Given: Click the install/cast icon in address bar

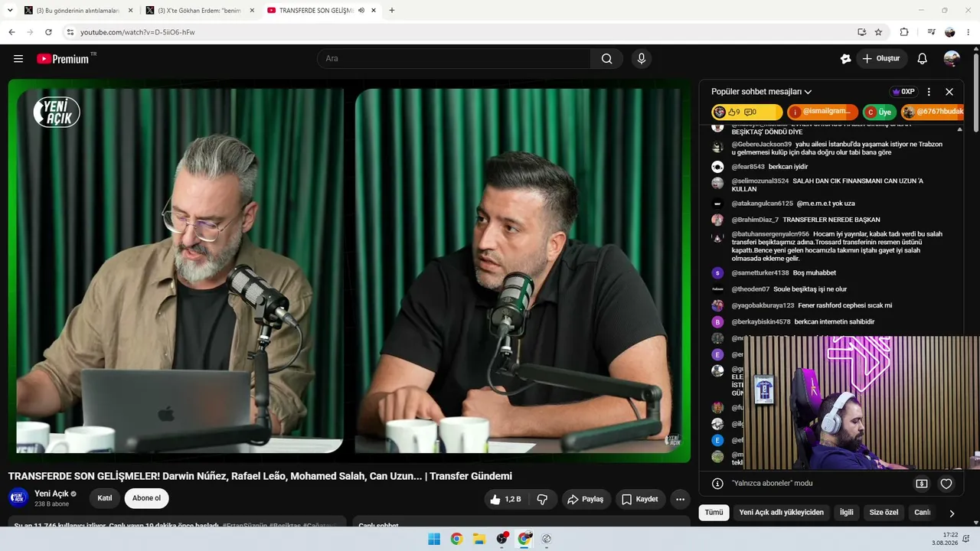Looking at the screenshot, I should (x=861, y=32).
